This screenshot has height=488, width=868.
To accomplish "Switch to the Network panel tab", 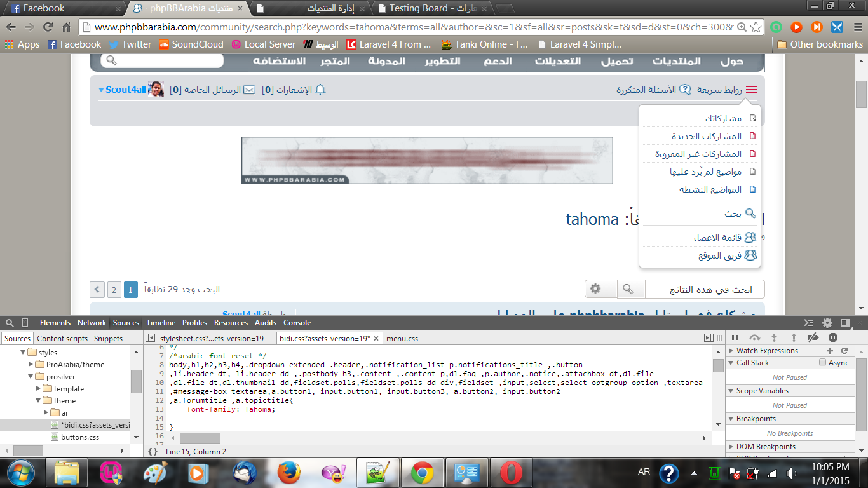I will click(x=92, y=323).
